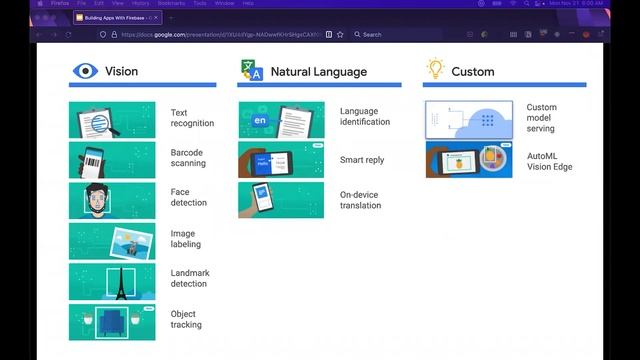The height and width of the screenshot is (360, 640).
Task: Click the 'Natural Language' heading text
Action: click(x=319, y=72)
